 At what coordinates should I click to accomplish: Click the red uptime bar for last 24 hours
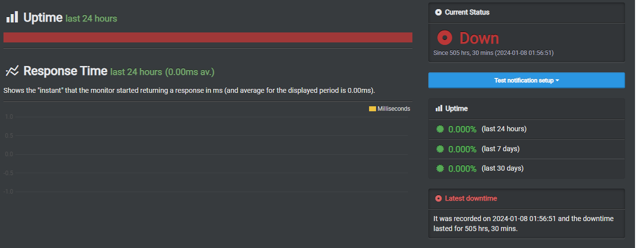coord(208,37)
